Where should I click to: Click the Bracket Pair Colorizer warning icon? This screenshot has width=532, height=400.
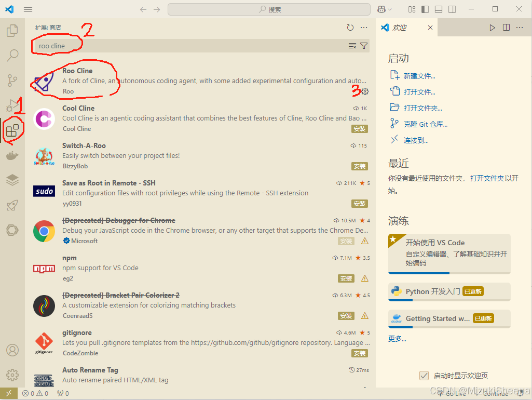point(365,316)
